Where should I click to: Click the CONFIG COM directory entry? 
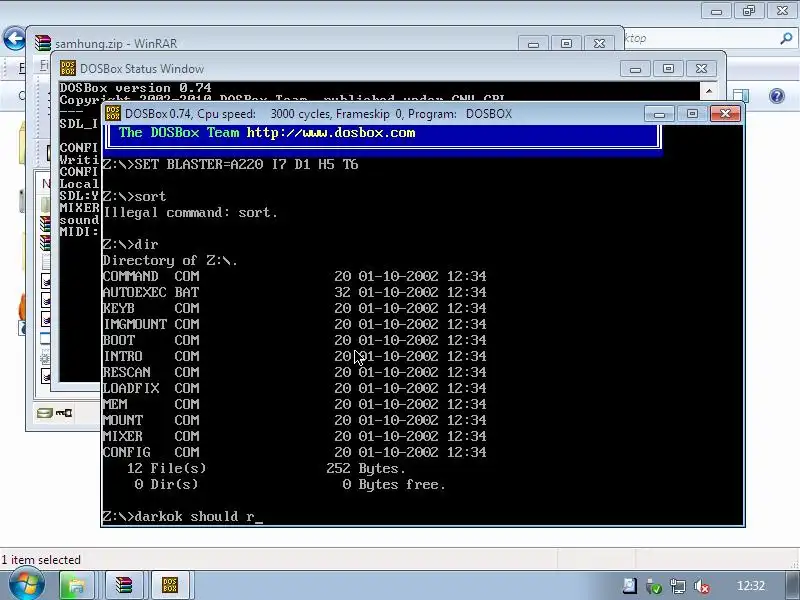tap(294, 452)
